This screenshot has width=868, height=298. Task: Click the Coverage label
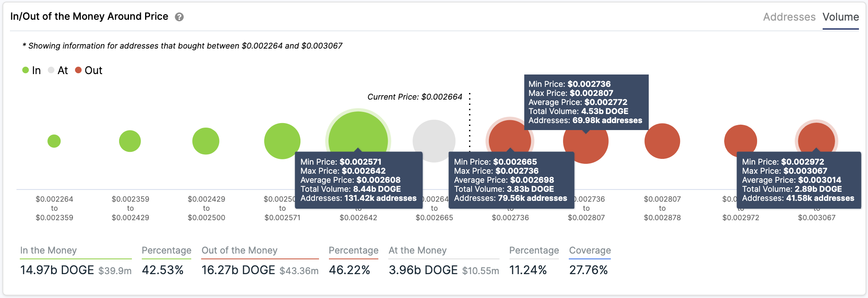coord(590,250)
